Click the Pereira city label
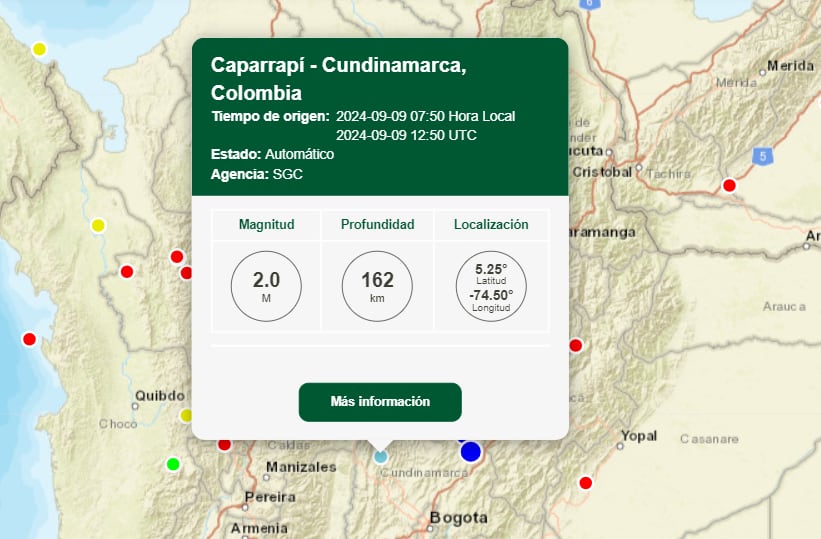 click(x=270, y=497)
